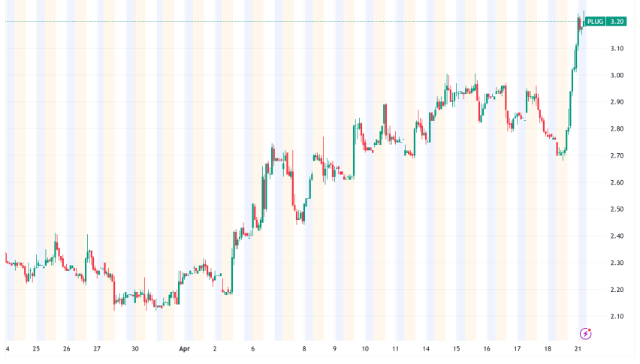Select the 2.50 price axis label

(617, 209)
